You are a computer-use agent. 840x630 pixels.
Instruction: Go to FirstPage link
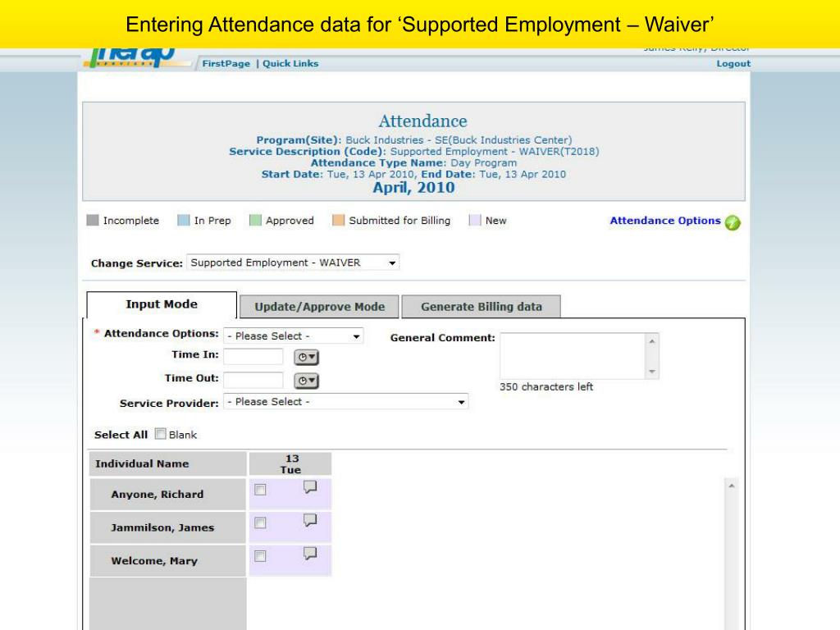point(226,63)
